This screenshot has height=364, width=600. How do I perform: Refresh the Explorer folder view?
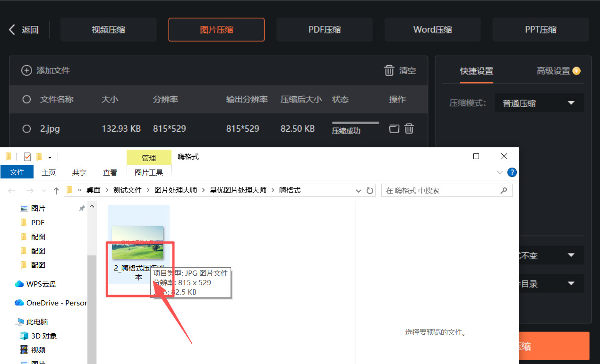[370, 191]
